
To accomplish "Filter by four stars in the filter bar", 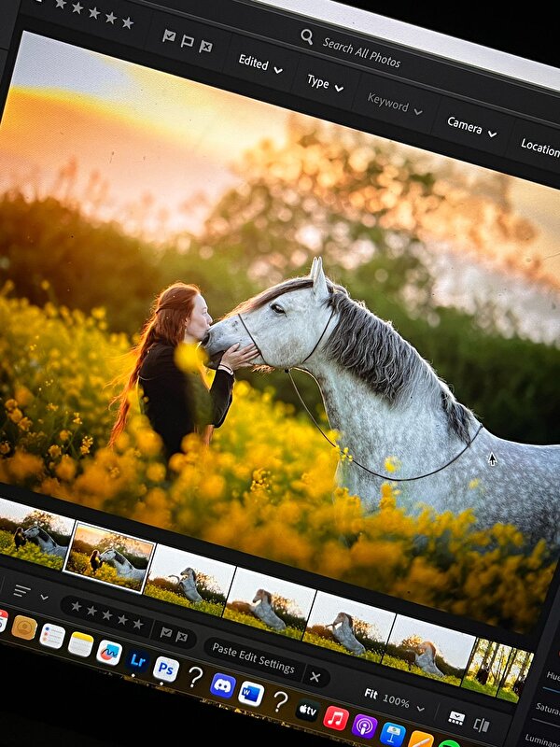I will [110, 17].
